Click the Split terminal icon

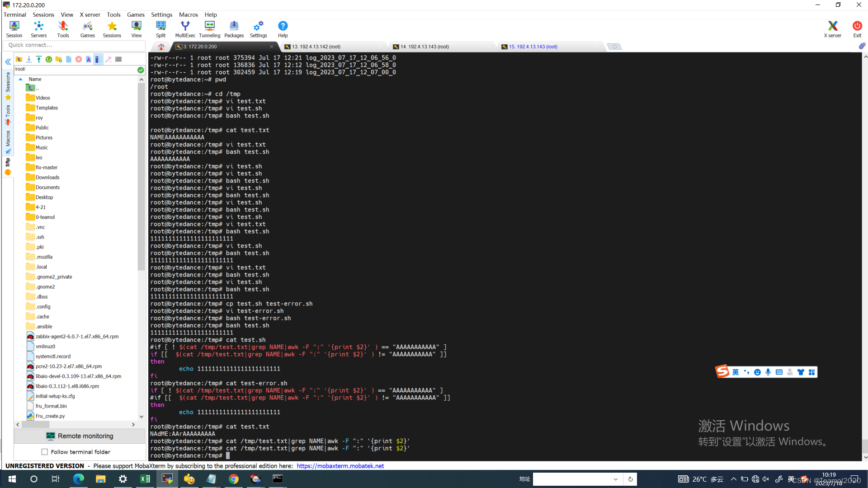[x=160, y=29]
